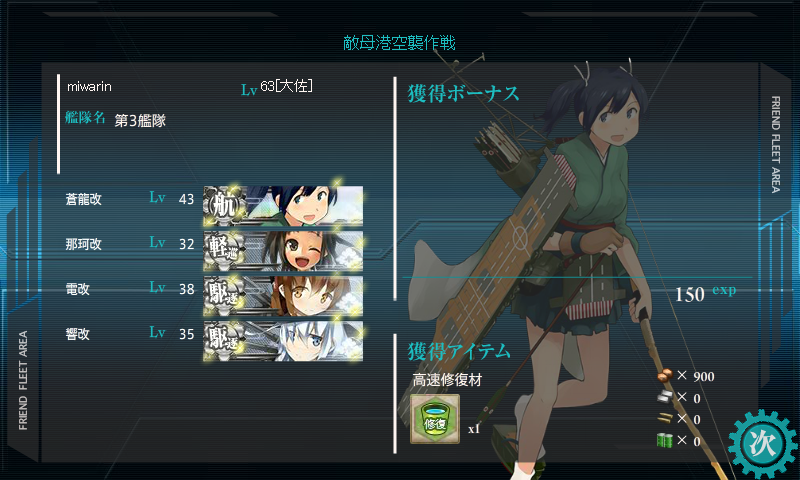This screenshot has height=480, width=800.
Task: Click the 次 gear button
Action: [763, 444]
